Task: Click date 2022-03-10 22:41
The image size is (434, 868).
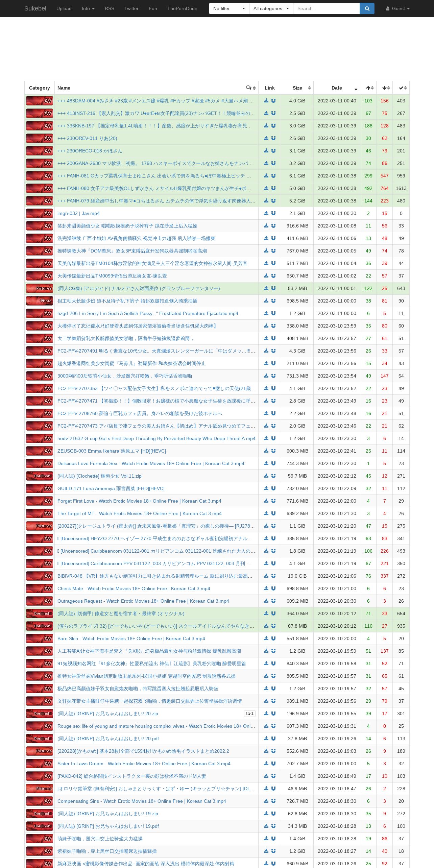Action: point(337,451)
